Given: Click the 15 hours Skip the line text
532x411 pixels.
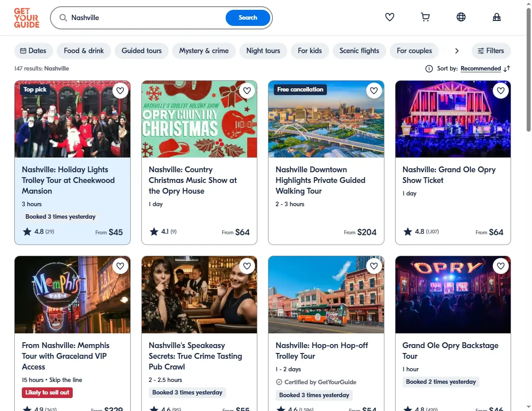Looking at the screenshot, I should pos(52,380).
